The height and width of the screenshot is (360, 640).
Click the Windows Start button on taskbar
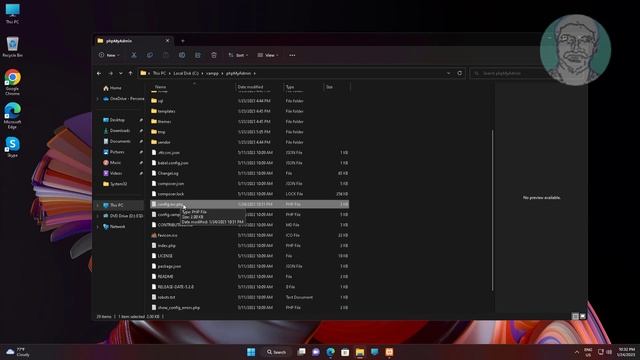tap(251, 352)
